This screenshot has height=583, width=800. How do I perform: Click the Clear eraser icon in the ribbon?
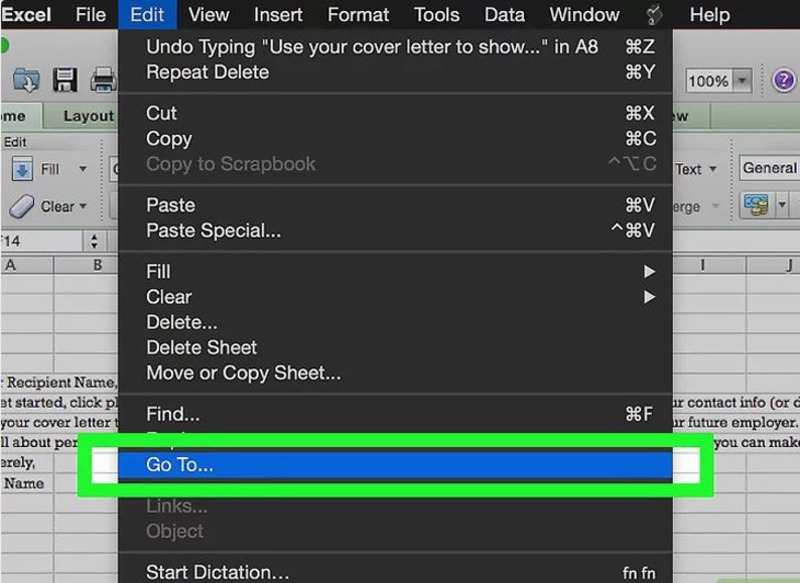tap(22, 206)
